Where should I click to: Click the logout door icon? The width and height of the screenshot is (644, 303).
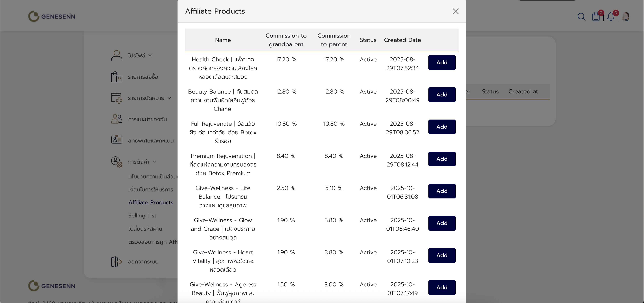[117, 262]
